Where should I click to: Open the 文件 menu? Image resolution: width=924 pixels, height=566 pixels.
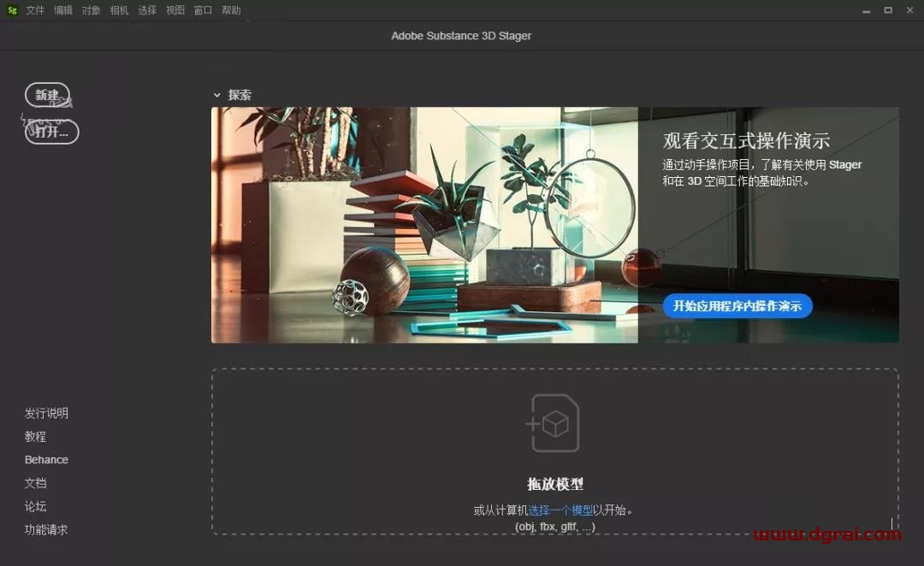(35, 9)
